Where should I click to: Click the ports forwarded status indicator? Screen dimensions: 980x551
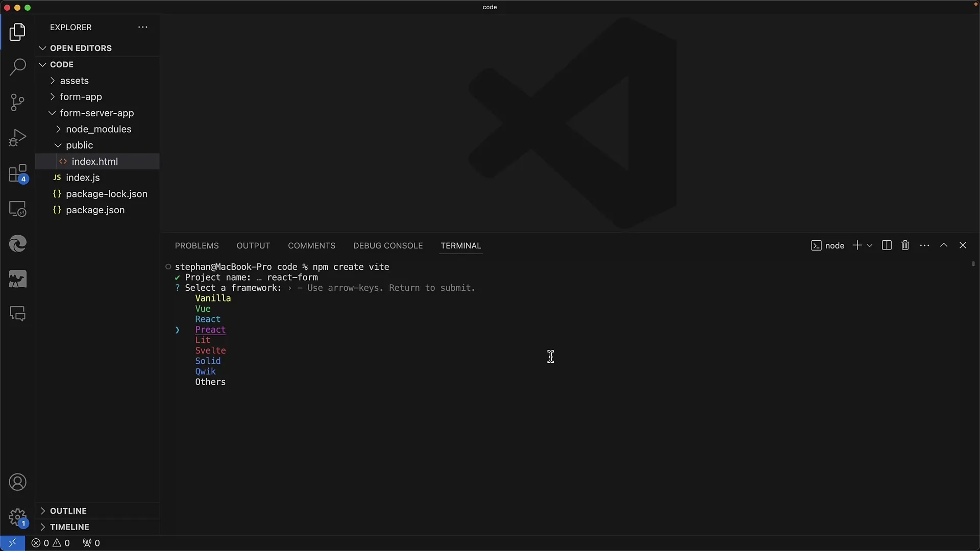coord(91,543)
